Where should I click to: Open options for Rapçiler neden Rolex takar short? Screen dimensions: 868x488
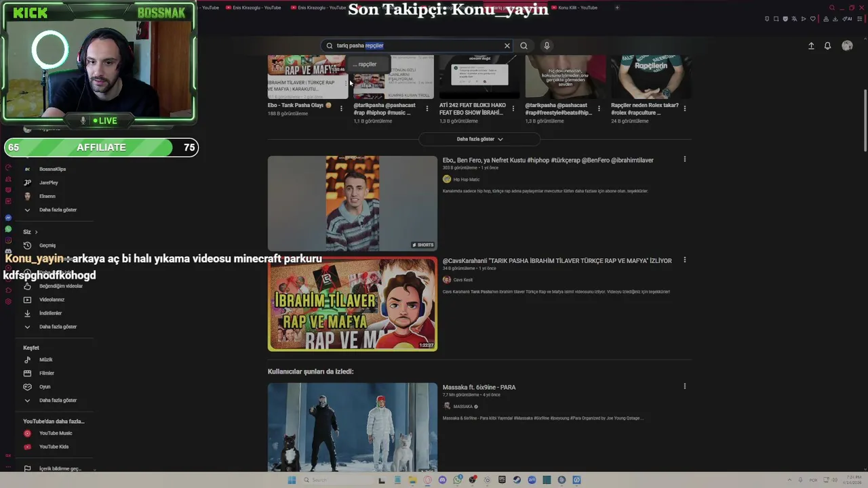click(x=684, y=108)
